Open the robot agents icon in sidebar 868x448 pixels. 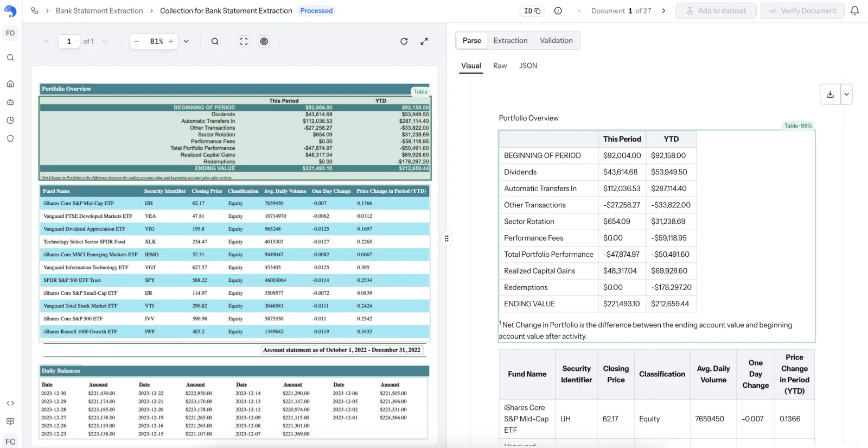[10, 102]
